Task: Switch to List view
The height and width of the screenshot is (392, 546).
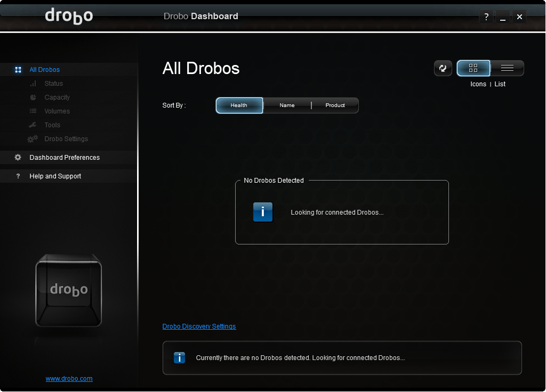Action: pyautogui.click(x=507, y=68)
